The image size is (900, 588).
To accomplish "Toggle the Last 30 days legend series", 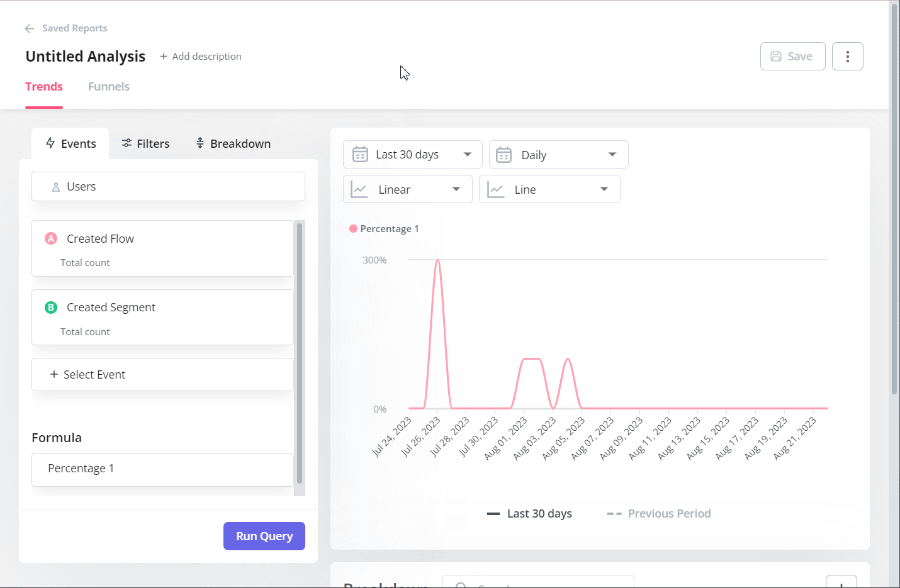I will pos(529,514).
